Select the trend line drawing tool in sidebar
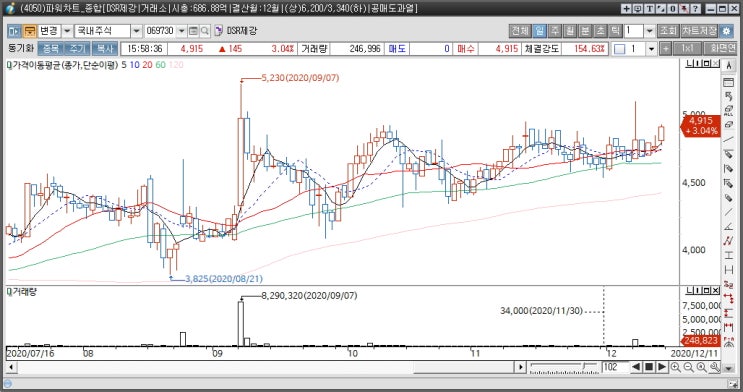 [729, 139]
